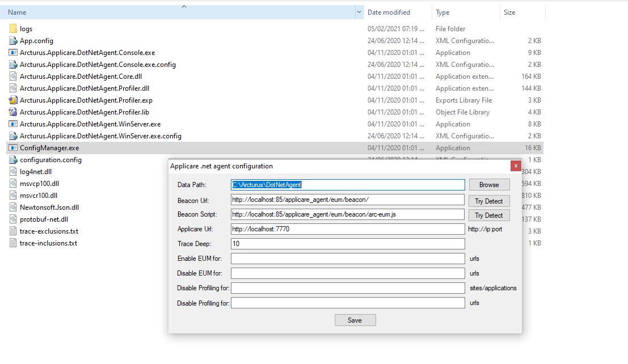This screenshot has height=364, width=628.
Task: Click the trace-exclusions.txt text file icon
Action: click(x=13, y=231)
